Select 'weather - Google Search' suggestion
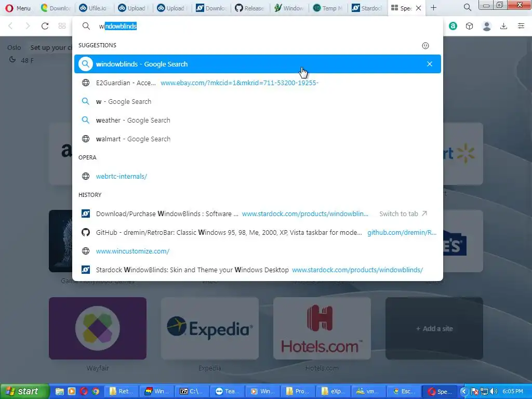 click(258, 120)
